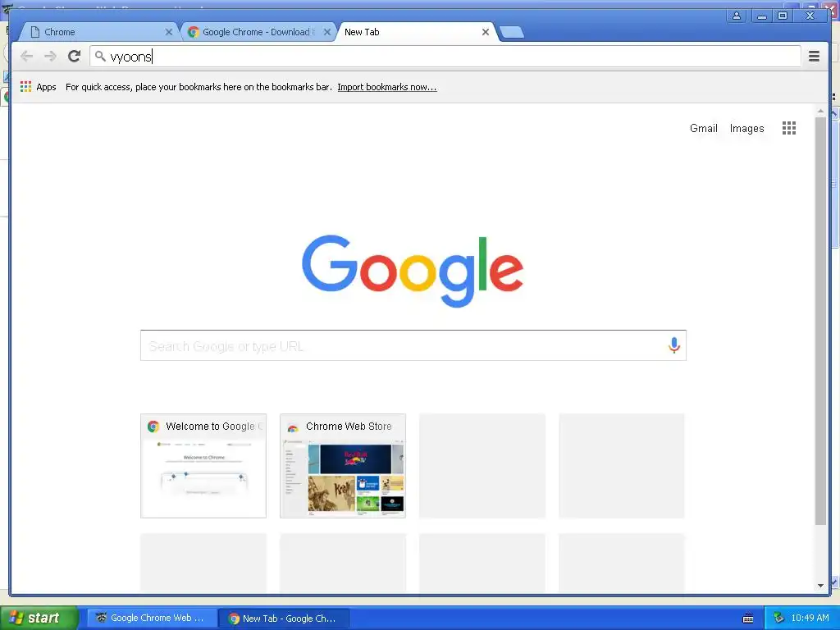840x630 pixels.
Task: Reload the current page
Action: click(75, 57)
